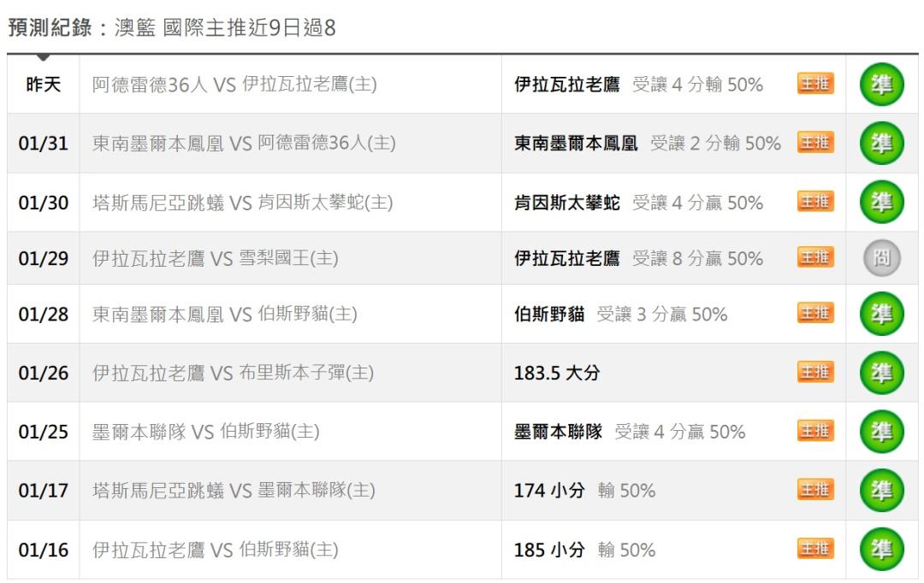The height and width of the screenshot is (583, 924).
Task: Open the 伊拉瓦拉老鷹 VS 雪梨國王 match
Action: click(215, 258)
